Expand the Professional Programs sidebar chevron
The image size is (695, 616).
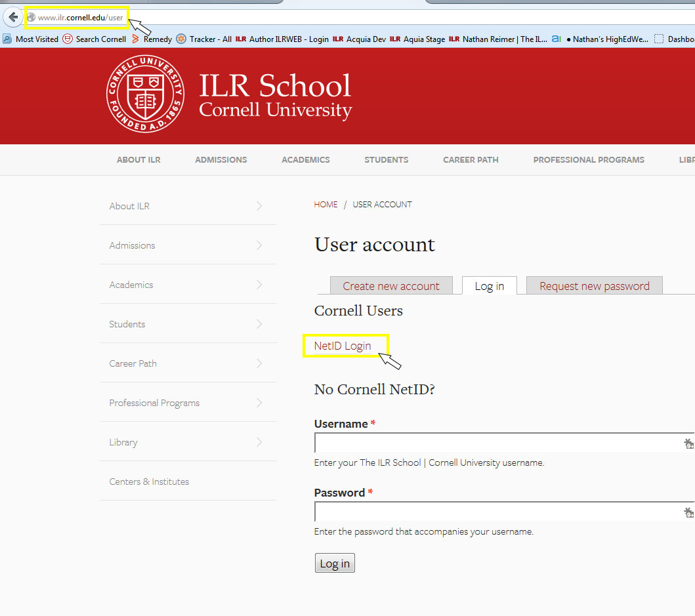coord(259,403)
